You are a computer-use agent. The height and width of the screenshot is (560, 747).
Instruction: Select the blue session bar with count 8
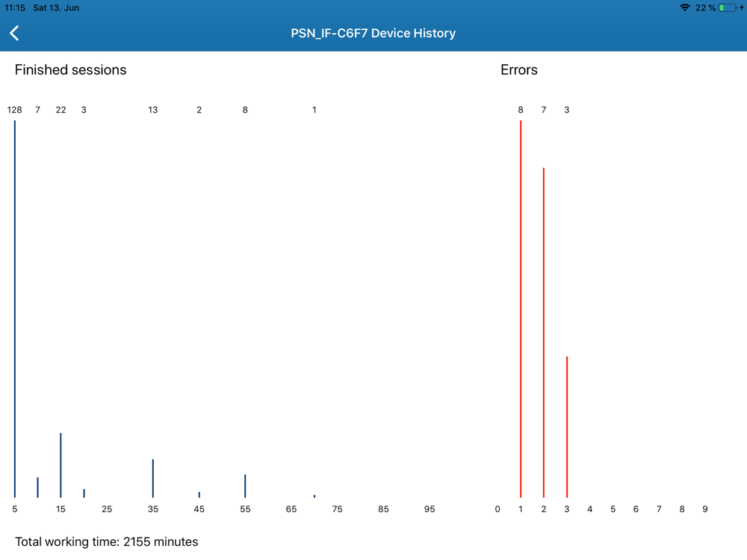tap(245, 486)
